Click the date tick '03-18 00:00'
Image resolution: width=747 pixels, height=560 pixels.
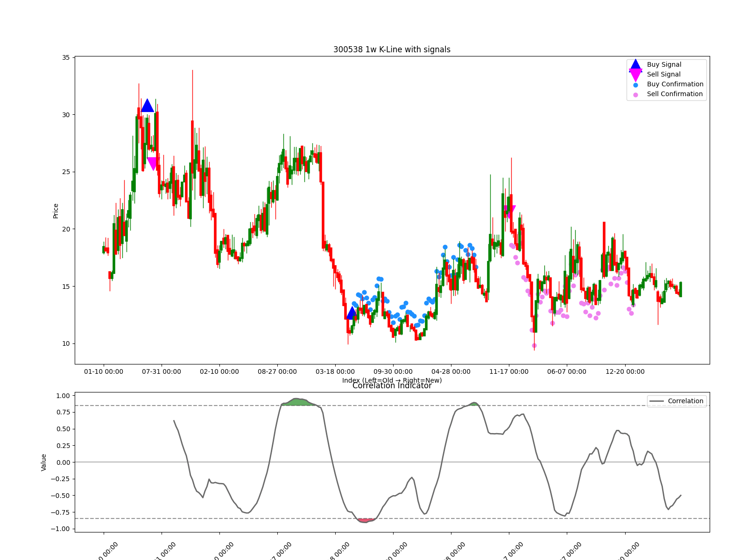tap(335, 372)
